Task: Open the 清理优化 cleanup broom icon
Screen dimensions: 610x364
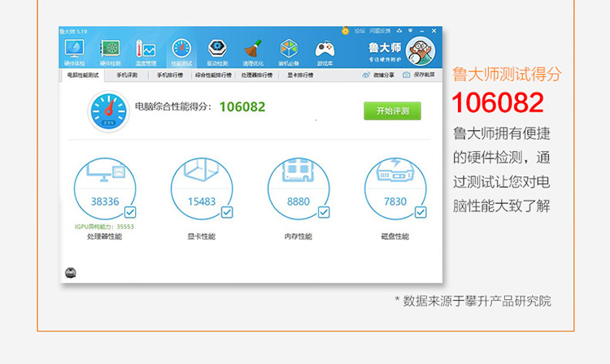Action: pos(253,49)
